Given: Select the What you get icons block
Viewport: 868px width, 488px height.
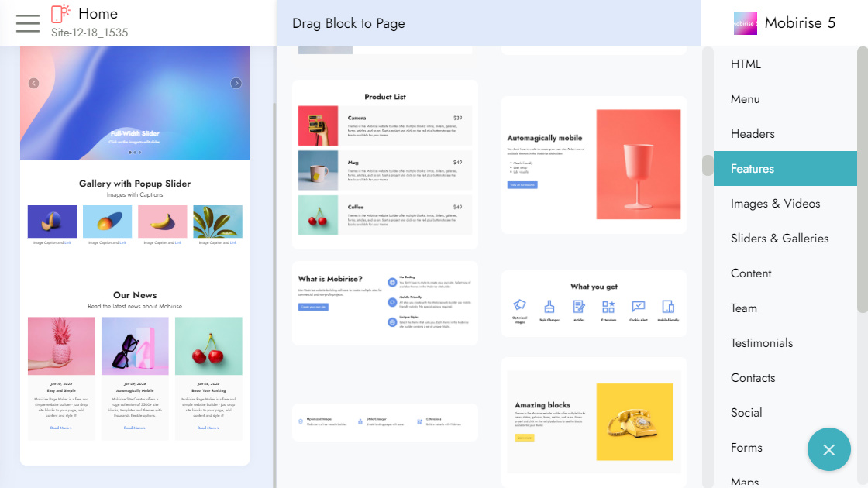Looking at the screenshot, I should (x=594, y=303).
